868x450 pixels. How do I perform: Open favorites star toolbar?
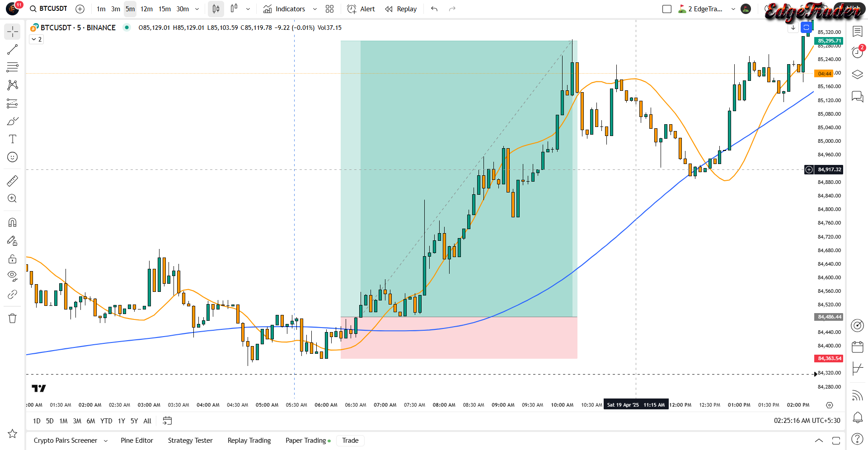pyautogui.click(x=13, y=434)
